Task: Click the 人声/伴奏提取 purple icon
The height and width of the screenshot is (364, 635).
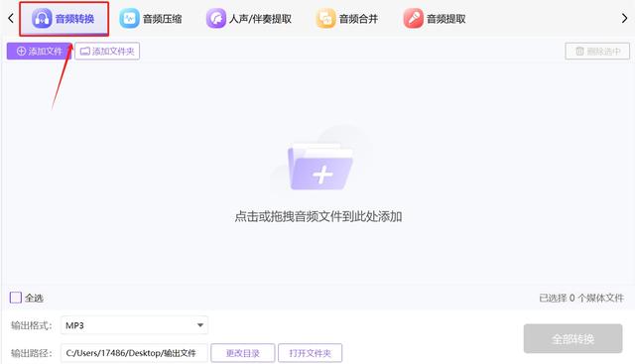Action: (216, 18)
